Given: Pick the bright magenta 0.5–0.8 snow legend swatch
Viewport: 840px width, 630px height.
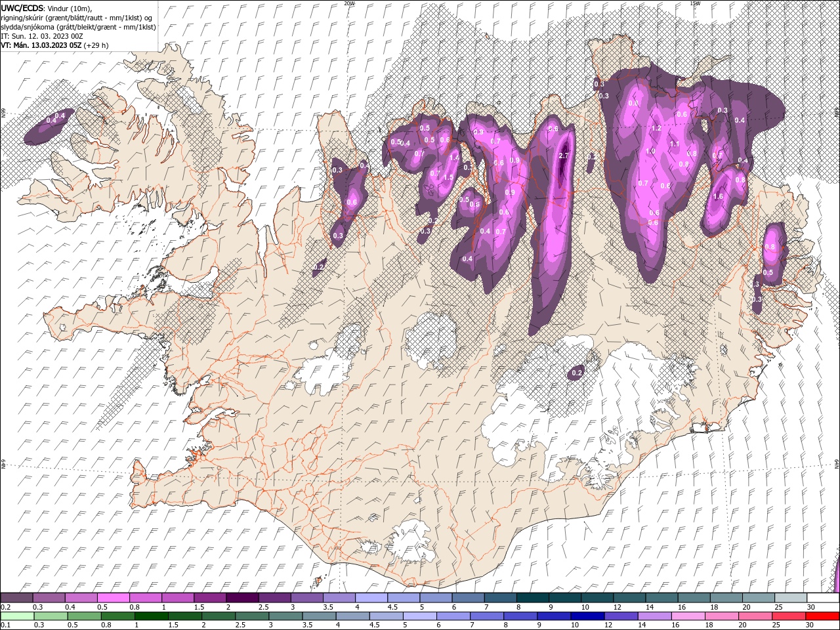Looking at the screenshot, I should pyautogui.click(x=113, y=598).
